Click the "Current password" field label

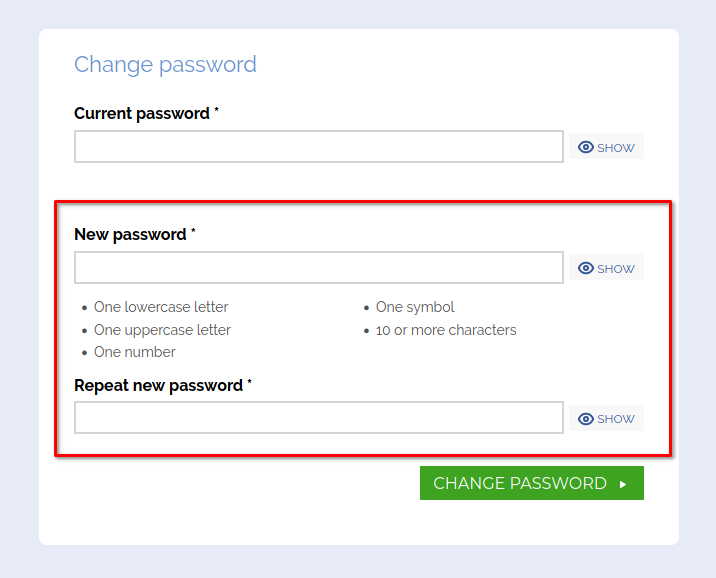click(142, 114)
